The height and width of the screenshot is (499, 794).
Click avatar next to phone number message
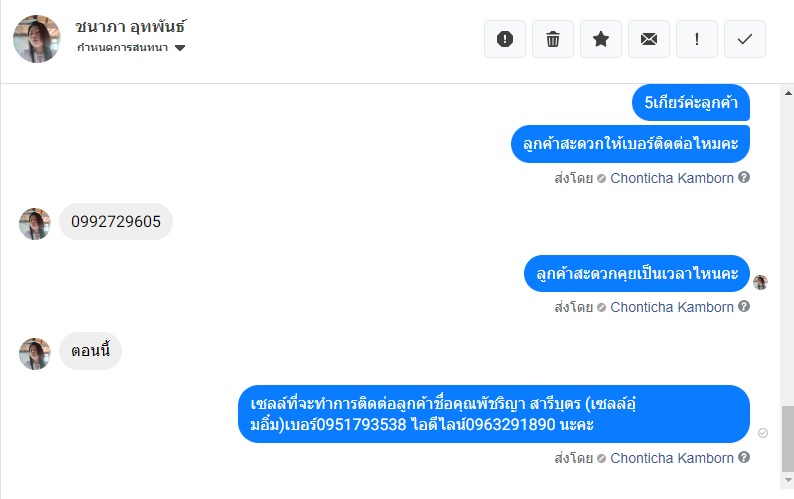pos(35,223)
